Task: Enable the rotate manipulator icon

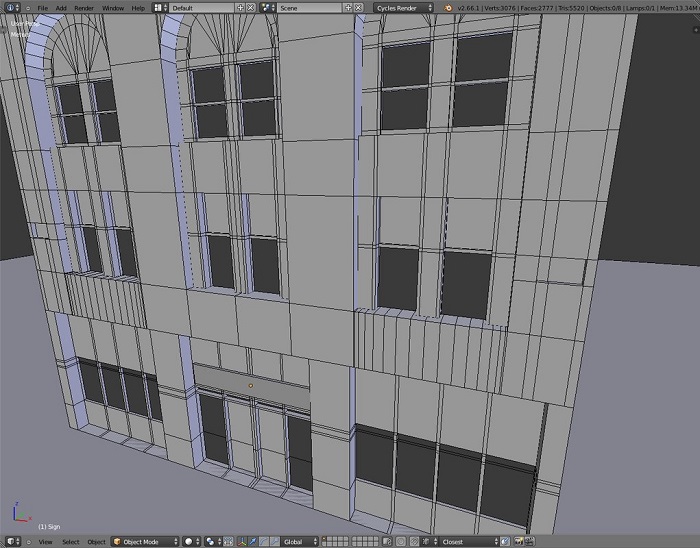Action: pos(263,541)
